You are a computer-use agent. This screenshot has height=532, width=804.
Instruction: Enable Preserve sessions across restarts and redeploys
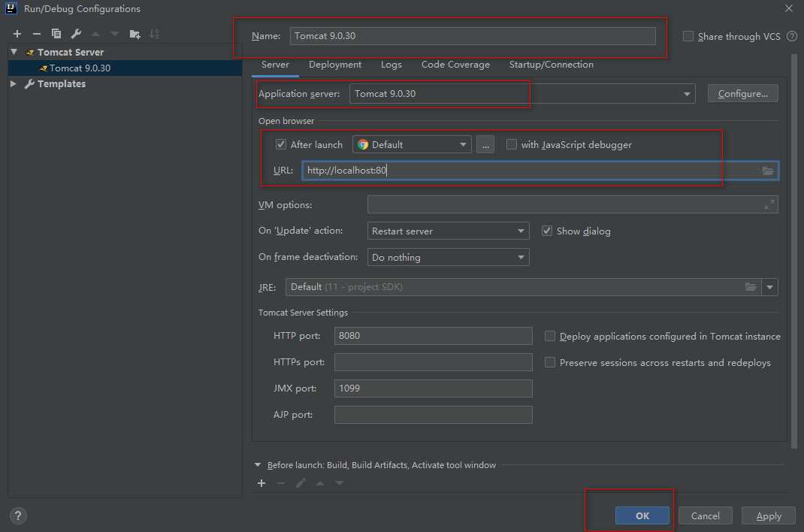[550, 362]
